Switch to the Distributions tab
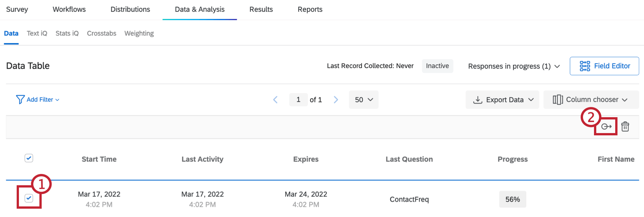The height and width of the screenshot is (217, 644). [x=130, y=9]
